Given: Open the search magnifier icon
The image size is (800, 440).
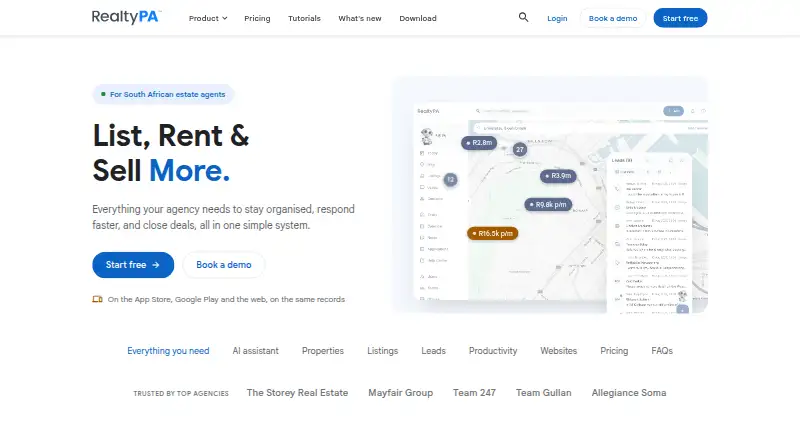Looking at the screenshot, I should [x=523, y=17].
